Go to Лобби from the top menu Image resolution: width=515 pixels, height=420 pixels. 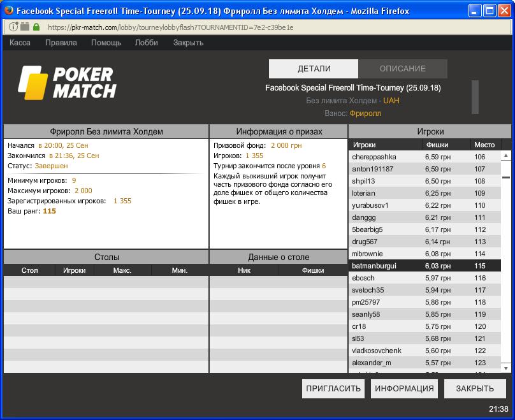(147, 43)
